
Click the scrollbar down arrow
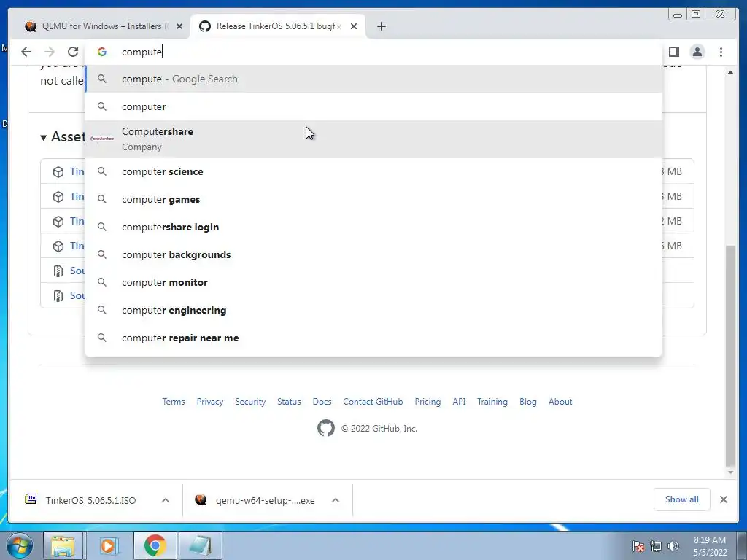(730, 472)
